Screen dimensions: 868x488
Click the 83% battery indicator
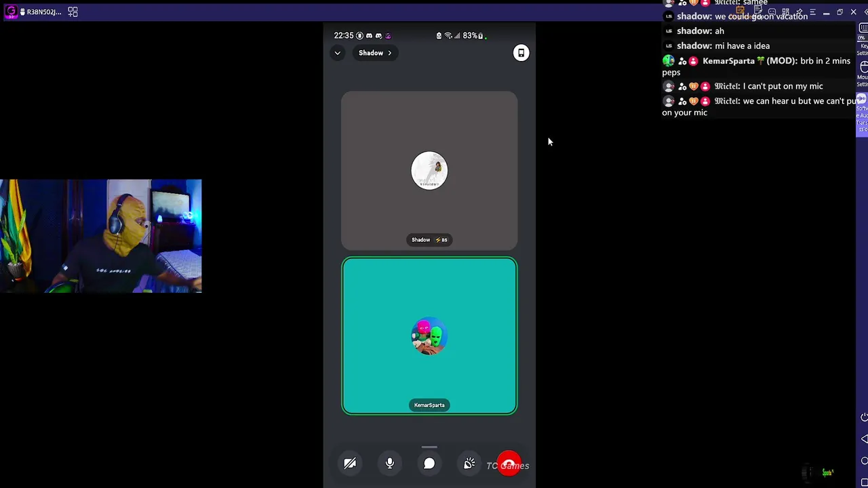point(473,35)
